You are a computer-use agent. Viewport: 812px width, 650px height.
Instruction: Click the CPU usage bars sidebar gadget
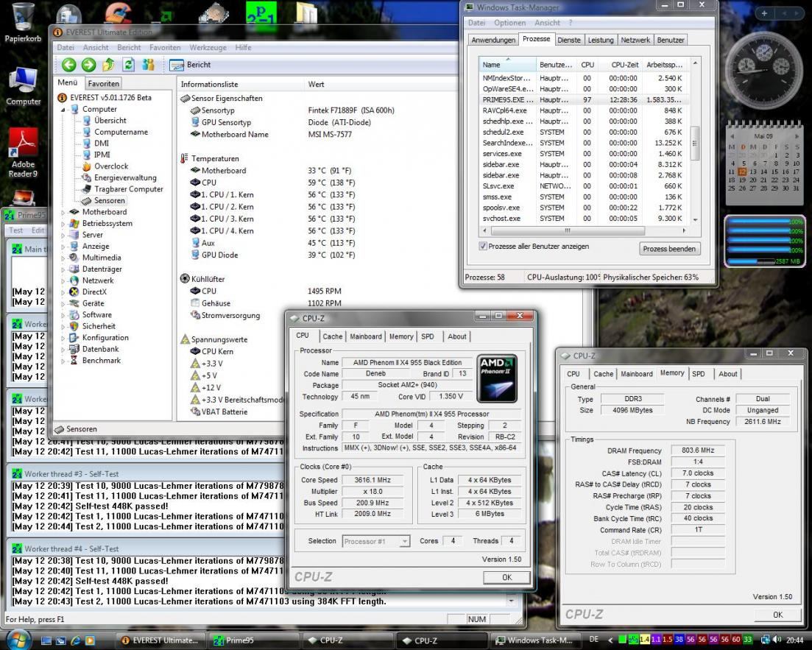click(765, 241)
